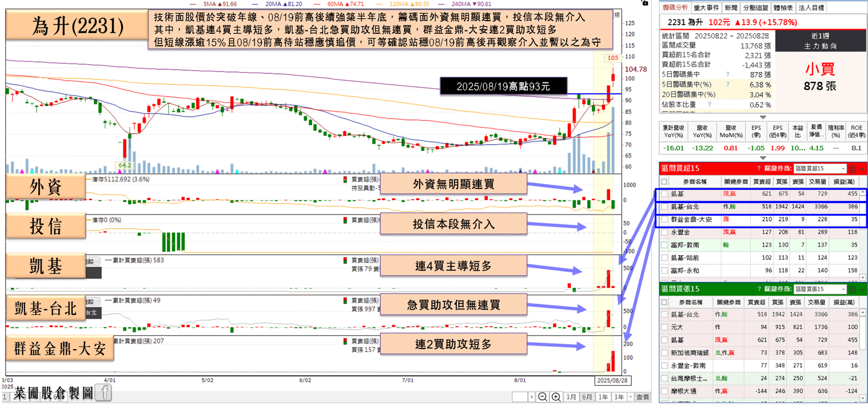Tick the checkbox for 群益金鼎-大安 row

point(664,220)
